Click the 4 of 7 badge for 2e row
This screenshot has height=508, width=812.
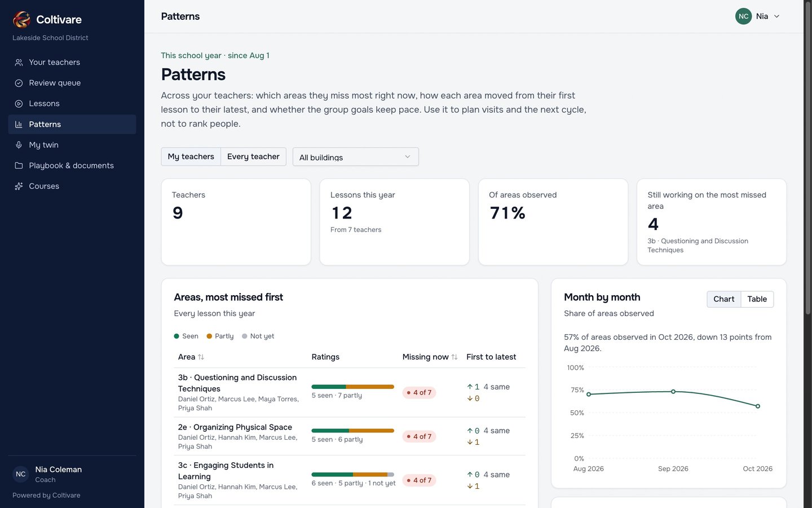(419, 437)
